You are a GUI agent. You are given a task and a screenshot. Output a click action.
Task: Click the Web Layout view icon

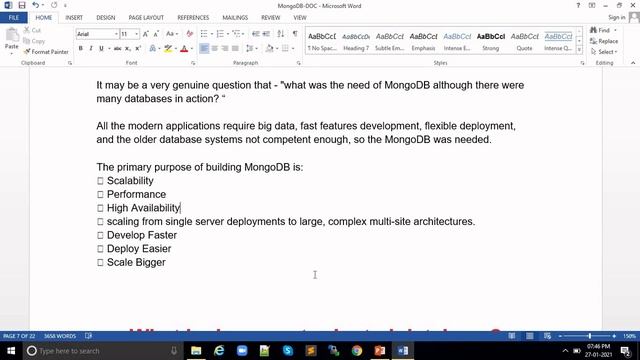point(547,336)
